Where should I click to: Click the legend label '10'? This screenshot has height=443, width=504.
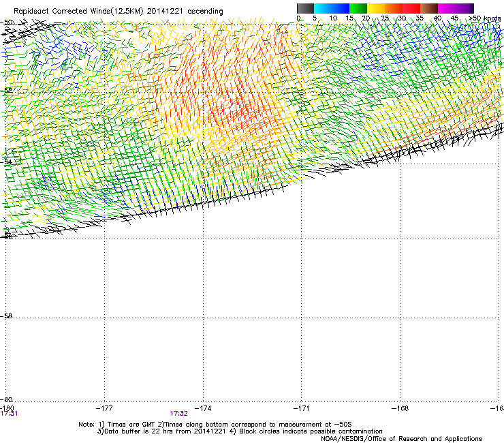click(x=333, y=18)
